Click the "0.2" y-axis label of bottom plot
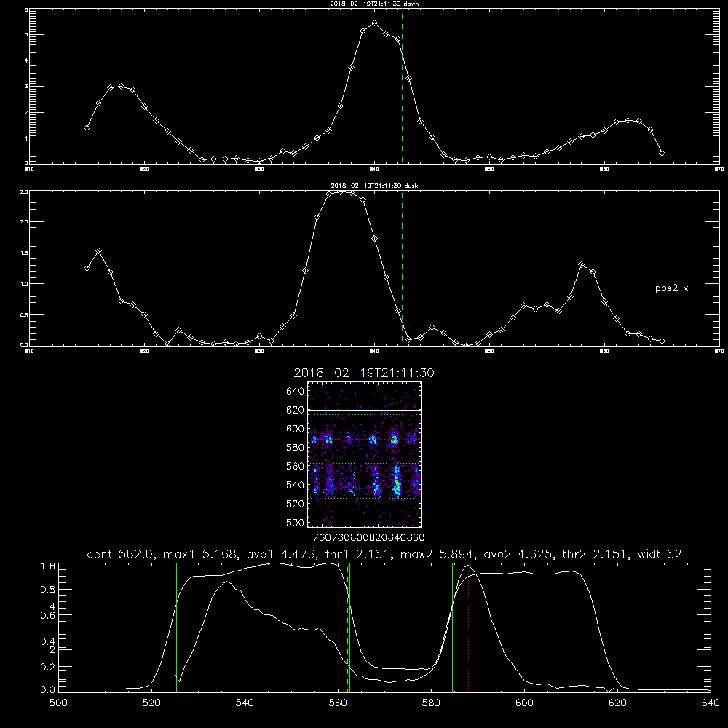Screen dimensions: 728x728 [x=48, y=667]
